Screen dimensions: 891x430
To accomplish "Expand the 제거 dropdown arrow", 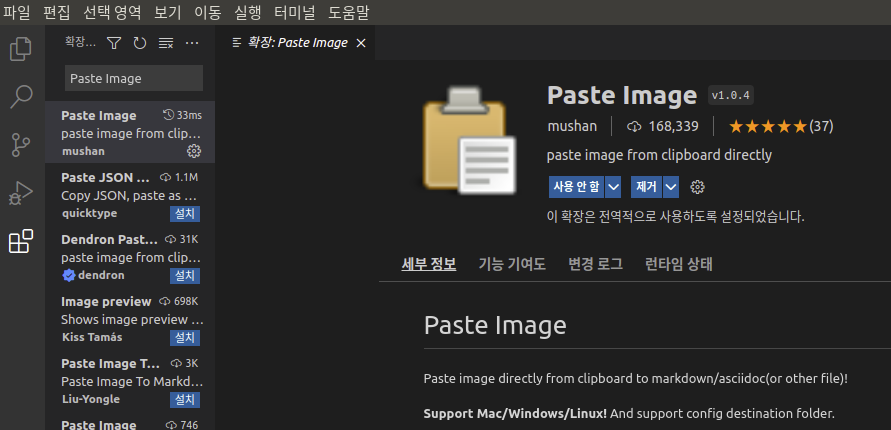I will [x=671, y=187].
